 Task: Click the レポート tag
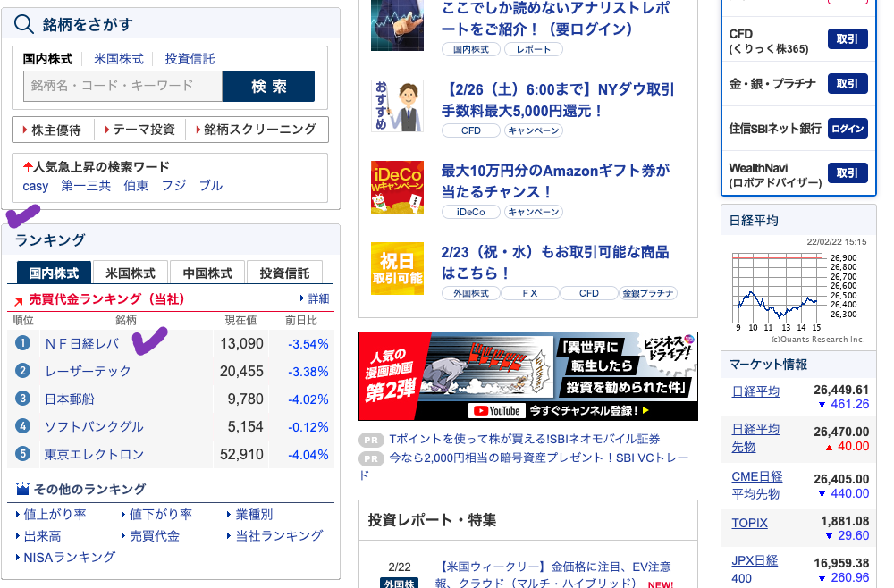[533, 49]
